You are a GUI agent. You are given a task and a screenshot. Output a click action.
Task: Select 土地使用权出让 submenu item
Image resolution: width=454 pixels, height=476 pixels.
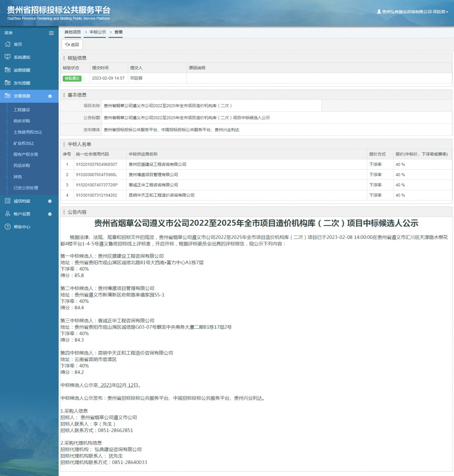pos(28,132)
